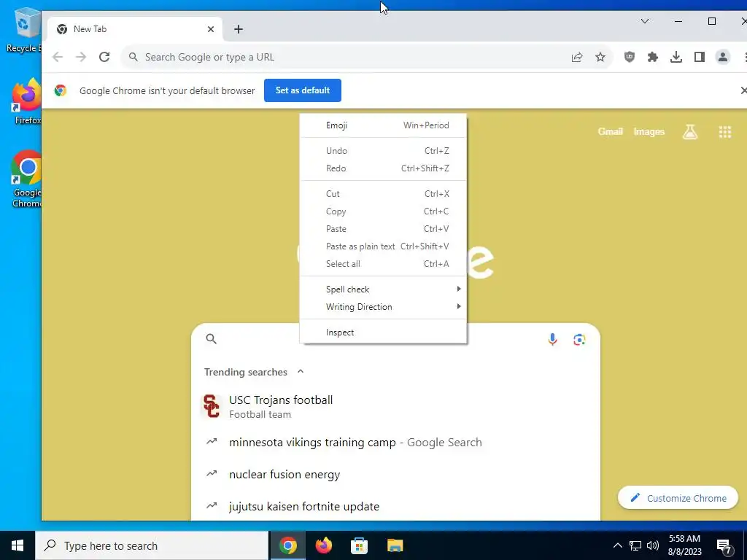Open a new tab with the plus button
The image size is (747, 560).
click(x=239, y=29)
